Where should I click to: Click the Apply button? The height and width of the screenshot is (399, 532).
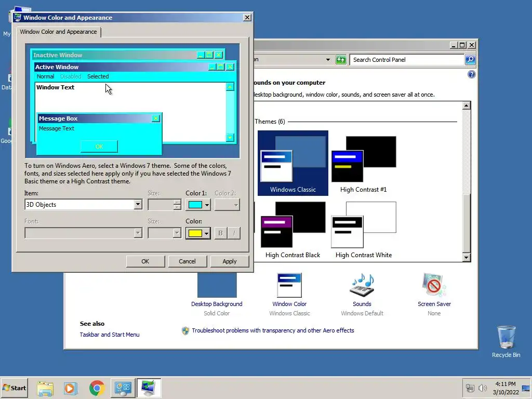[229, 261]
